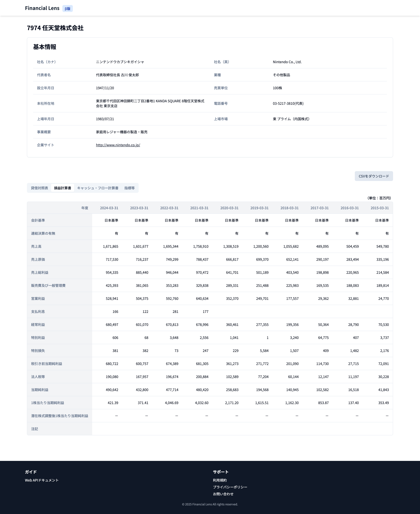Click the Financial Lens logo
This screenshot has height=514, width=420.
pos(42,8)
